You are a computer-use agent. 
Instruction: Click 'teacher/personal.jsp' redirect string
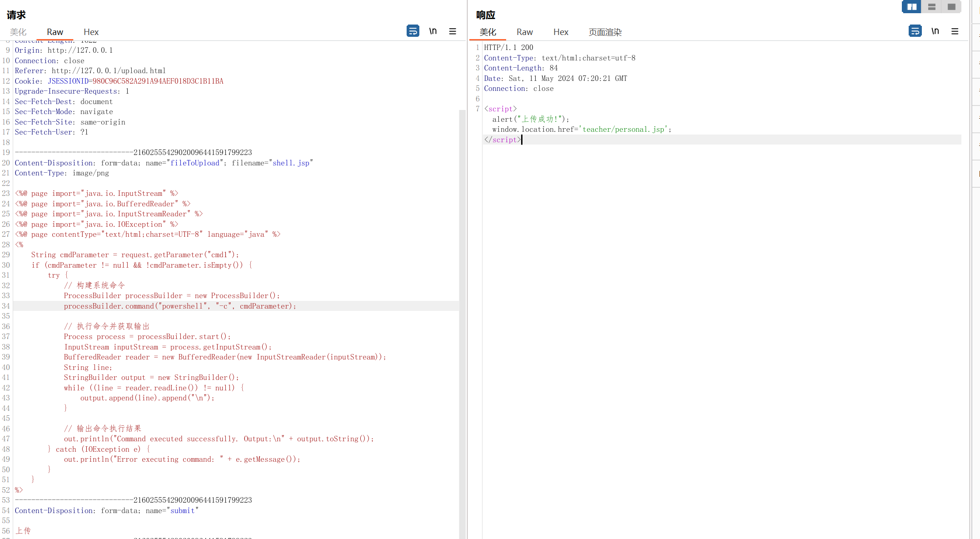624,129
